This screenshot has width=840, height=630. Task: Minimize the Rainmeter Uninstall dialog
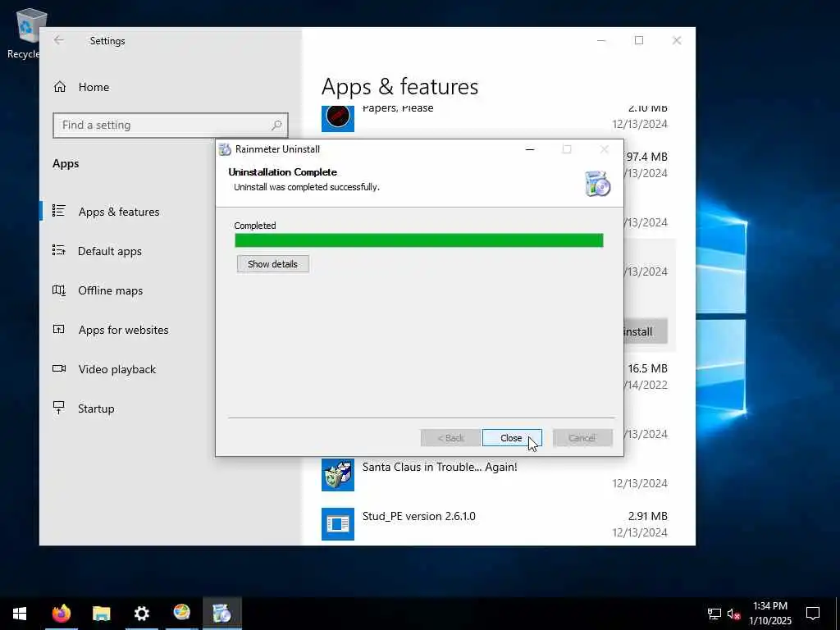click(x=530, y=149)
